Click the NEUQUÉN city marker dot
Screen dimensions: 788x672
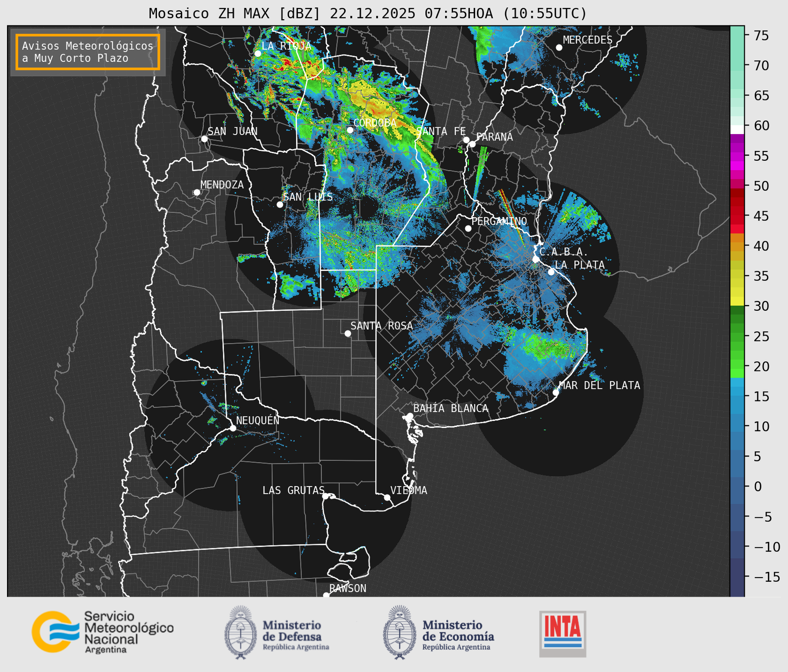point(233,428)
